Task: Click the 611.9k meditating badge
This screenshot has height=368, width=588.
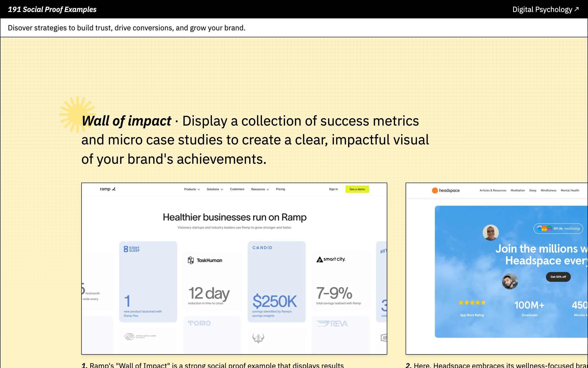Action: [558, 229]
